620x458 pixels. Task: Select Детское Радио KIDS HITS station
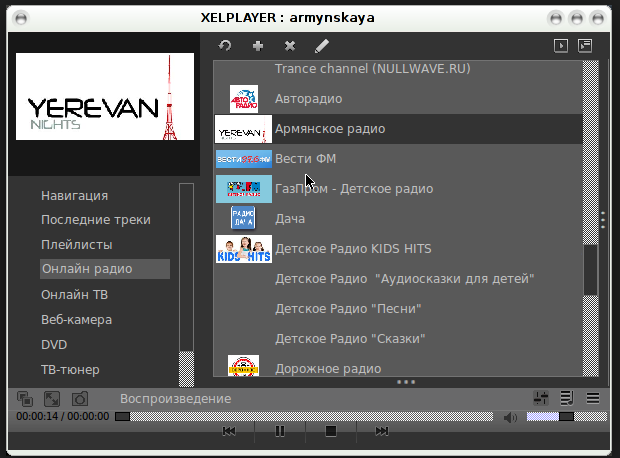tap(353, 249)
